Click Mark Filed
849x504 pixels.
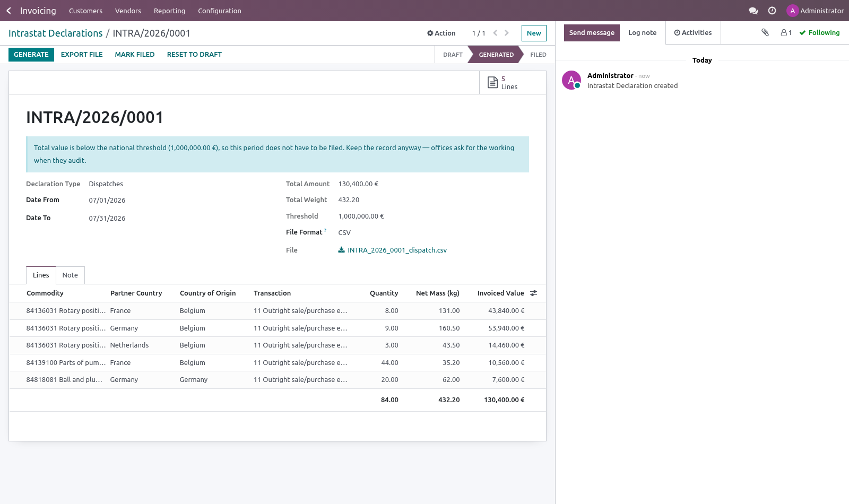pyautogui.click(x=135, y=55)
